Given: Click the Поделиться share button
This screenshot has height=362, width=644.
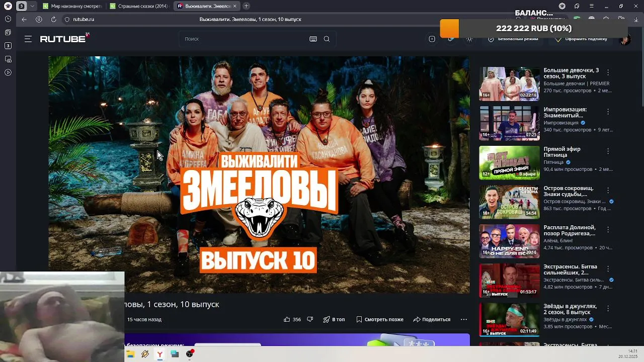Looking at the screenshot, I should click(x=432, y=319).
